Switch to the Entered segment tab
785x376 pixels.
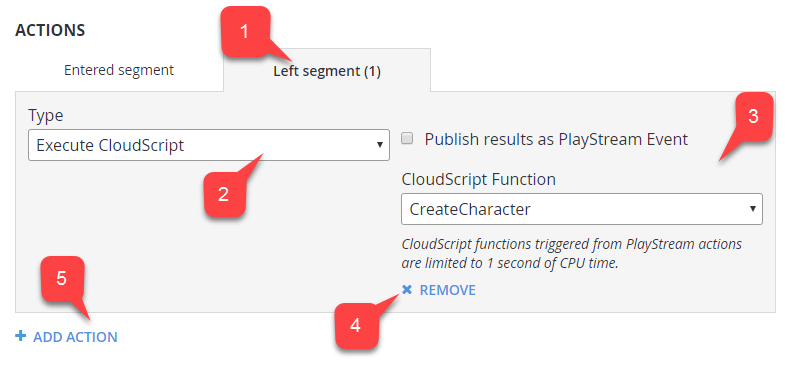pyautogui.click(x=119, y=70)
